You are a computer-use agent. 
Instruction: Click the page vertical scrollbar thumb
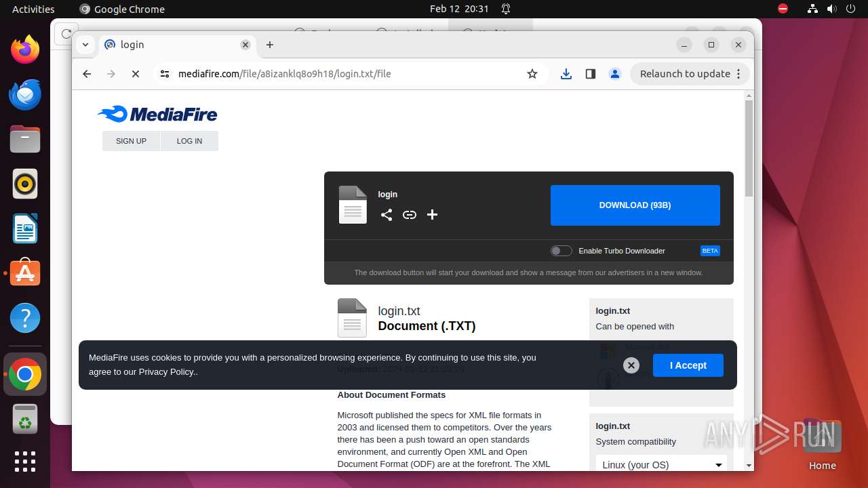[749, 148]
